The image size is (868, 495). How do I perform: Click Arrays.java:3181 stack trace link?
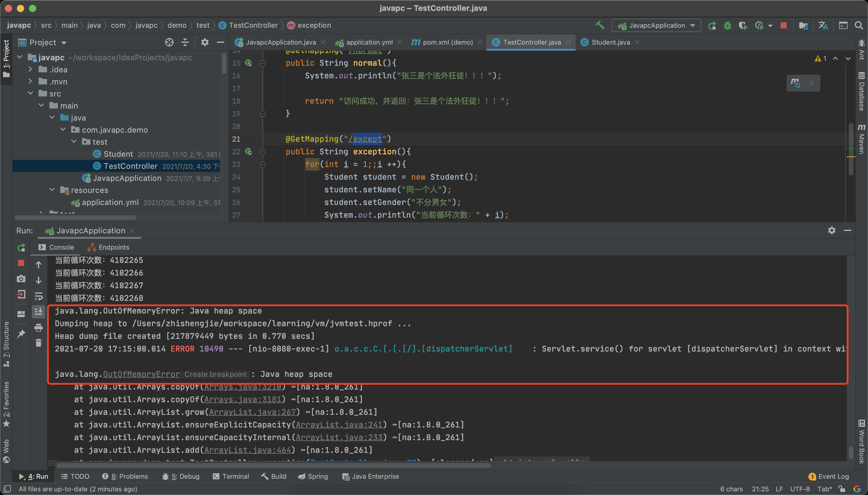(242, 399)
